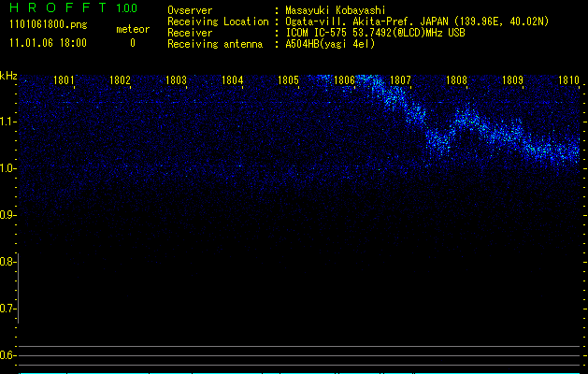Click the 1.0 frequency axis label

pos(7,168)
